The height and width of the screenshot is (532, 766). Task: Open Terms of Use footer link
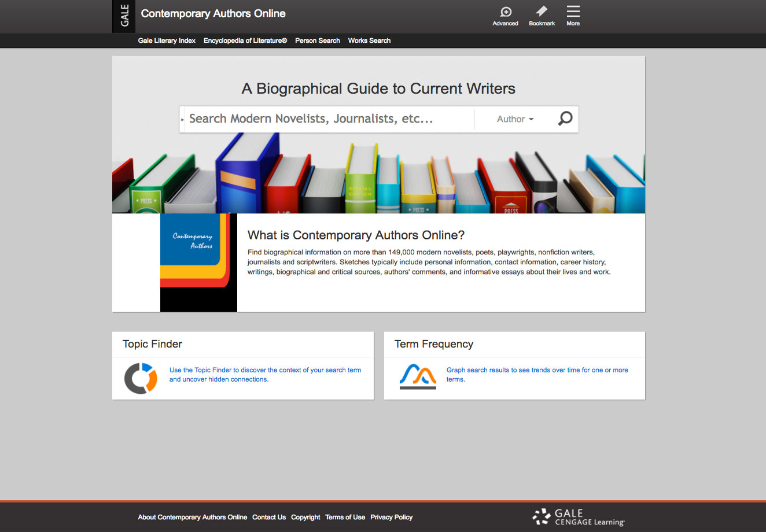(x=345, y=517)
